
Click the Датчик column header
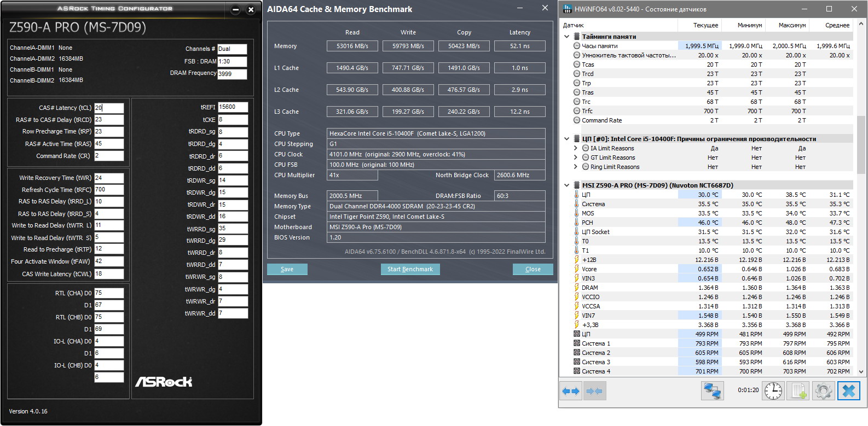click(x=620, y=25)
